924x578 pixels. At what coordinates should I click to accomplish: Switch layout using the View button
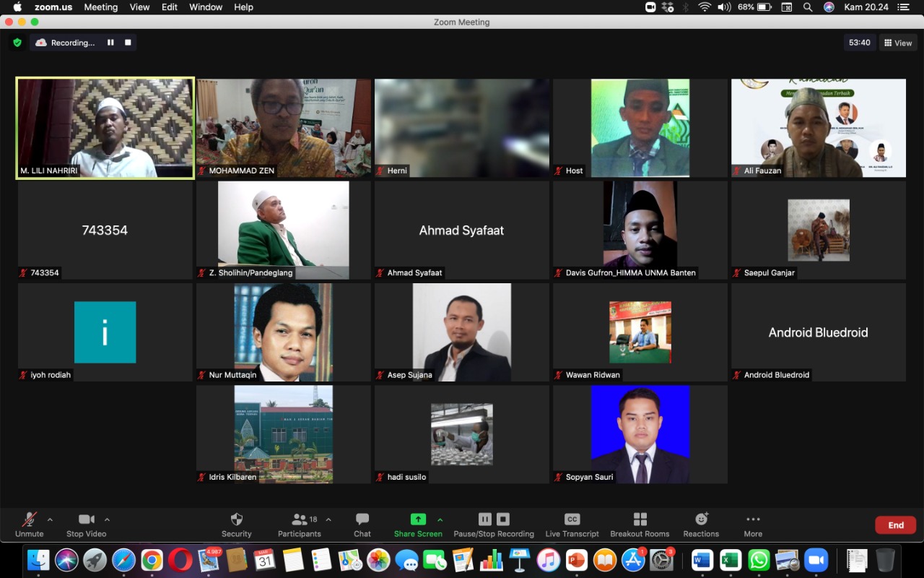(898, 43)
